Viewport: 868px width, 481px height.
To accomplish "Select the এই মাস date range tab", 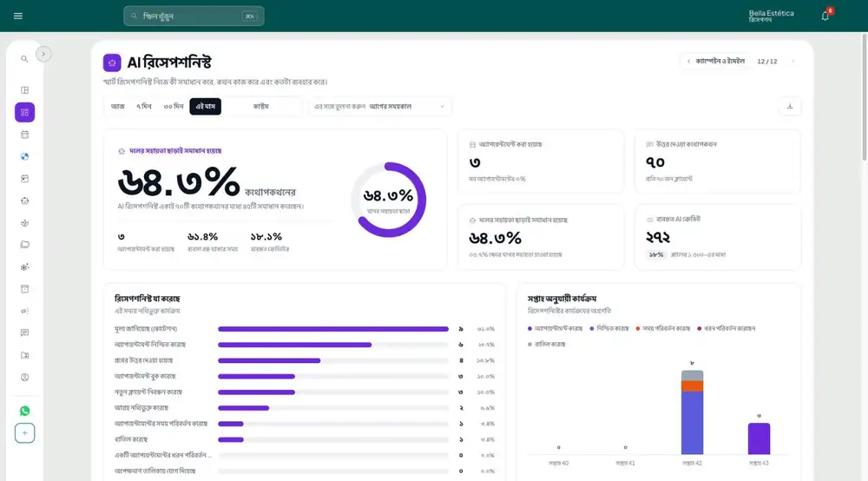I will pos(206,106).
